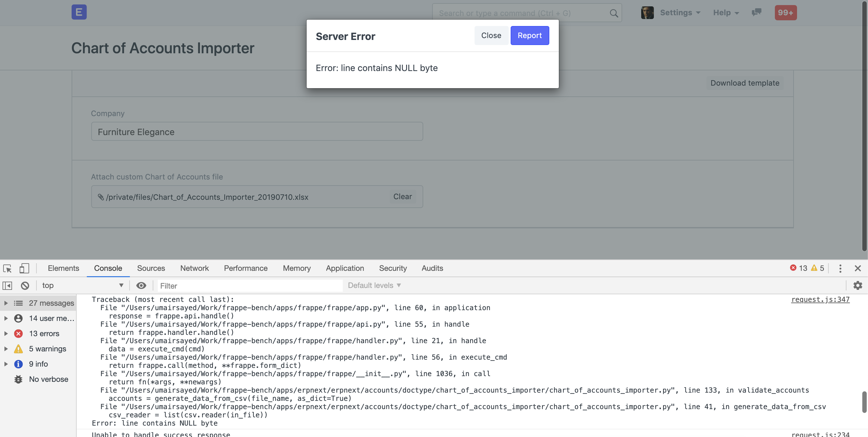
Task: Switch to the Application tab
Action: coord(345,268)
